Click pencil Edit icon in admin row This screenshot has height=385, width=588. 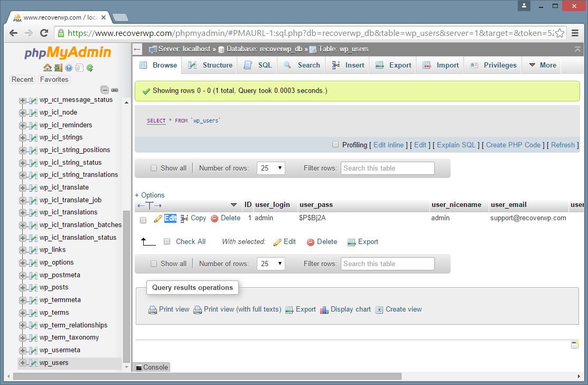click(158, 219)
